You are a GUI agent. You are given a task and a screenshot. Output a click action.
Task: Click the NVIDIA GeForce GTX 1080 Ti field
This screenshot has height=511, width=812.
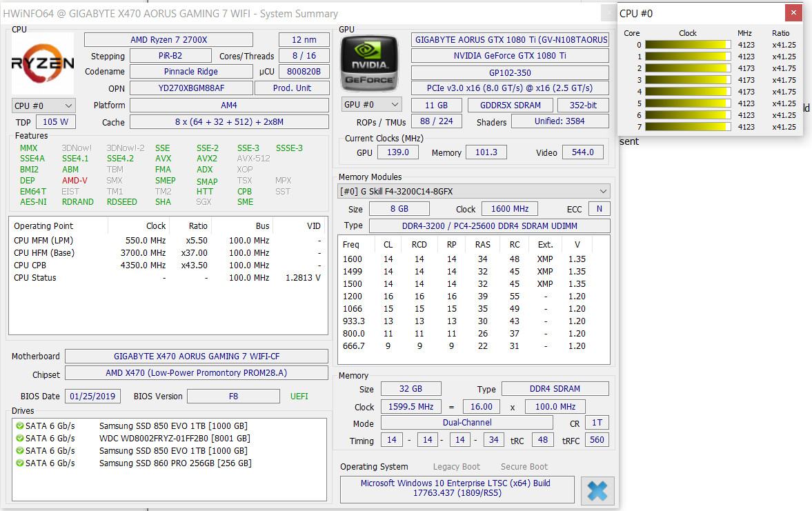coord(510,55)
